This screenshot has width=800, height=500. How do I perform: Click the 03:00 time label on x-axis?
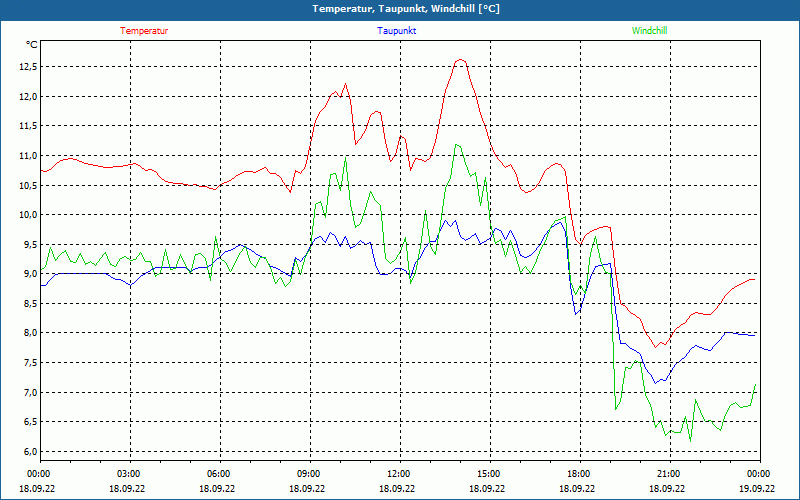point(131,474)
